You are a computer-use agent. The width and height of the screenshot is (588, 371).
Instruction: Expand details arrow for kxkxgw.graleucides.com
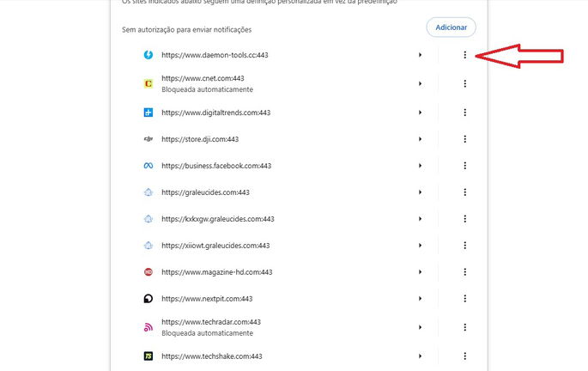[x=421, y=219]
